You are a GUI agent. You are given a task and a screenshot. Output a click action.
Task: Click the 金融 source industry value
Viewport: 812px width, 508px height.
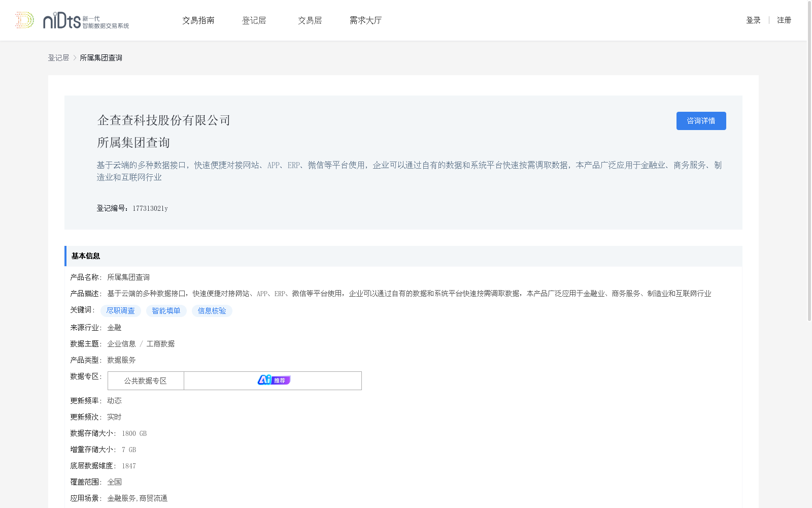114,328
